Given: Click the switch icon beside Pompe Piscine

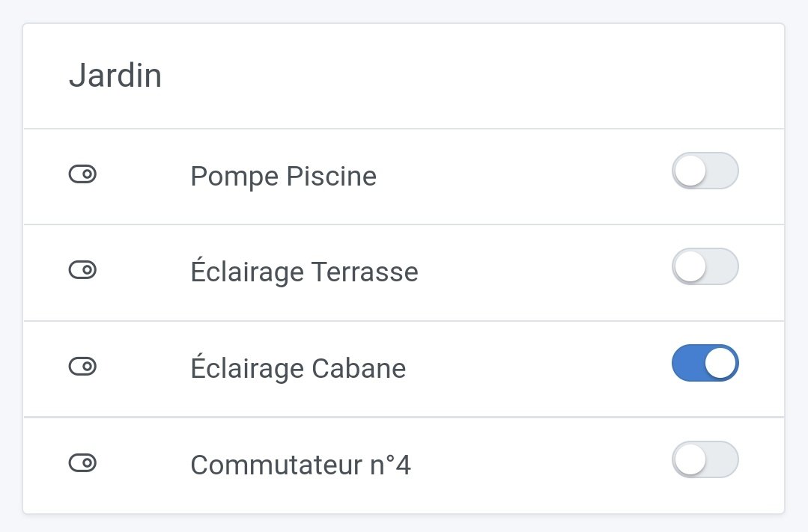Looking at the screenshot, I should (83, 175).
